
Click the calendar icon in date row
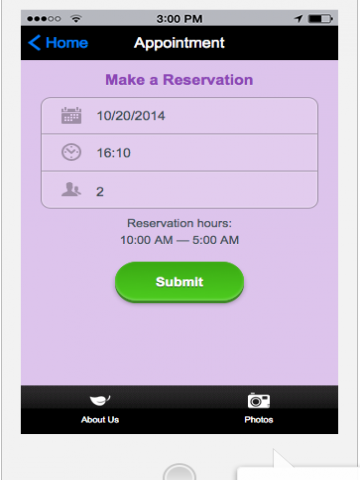(x=71, y=116)
